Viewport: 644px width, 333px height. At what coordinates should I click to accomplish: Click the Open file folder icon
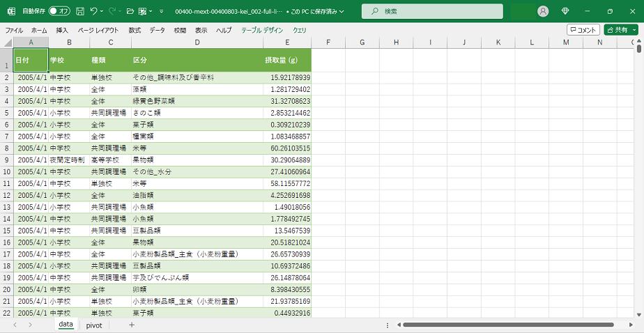[130, 11]
